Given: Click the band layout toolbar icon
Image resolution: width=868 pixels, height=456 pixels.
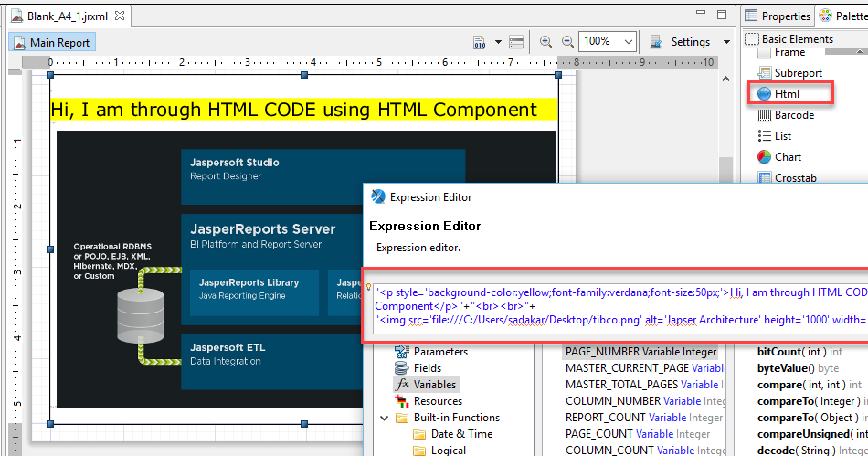Looking at the screenshot, I should 516,42.
